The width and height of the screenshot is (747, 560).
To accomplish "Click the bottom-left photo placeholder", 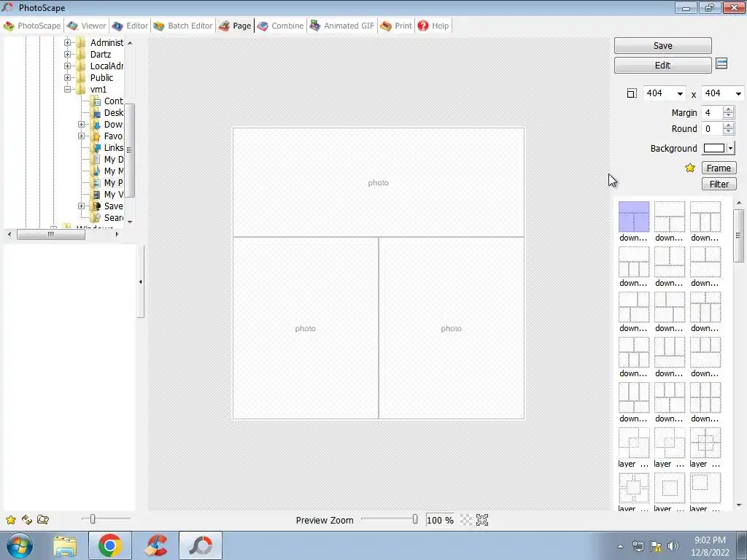I will pos(306,329).
